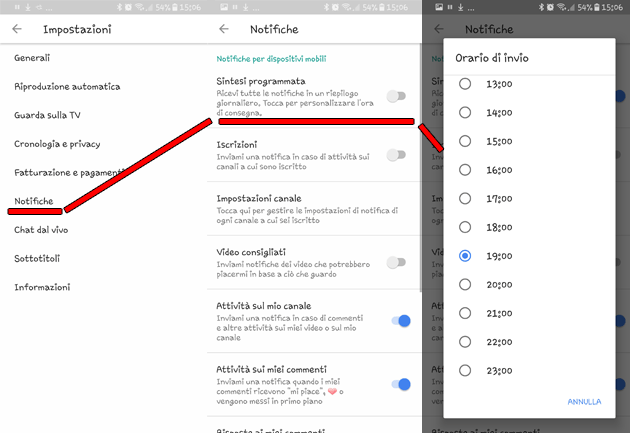Viewport: 630px width, 433px height.
Task: Tap back arrow in Impostazioni header
Action: [x=17, y=30]
